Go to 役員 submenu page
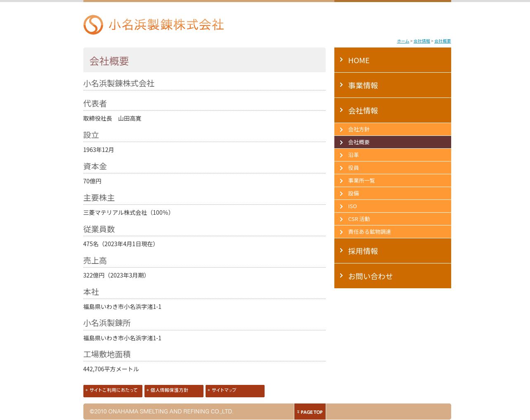This screenshot has width=530, height=420. coord(393,168)
